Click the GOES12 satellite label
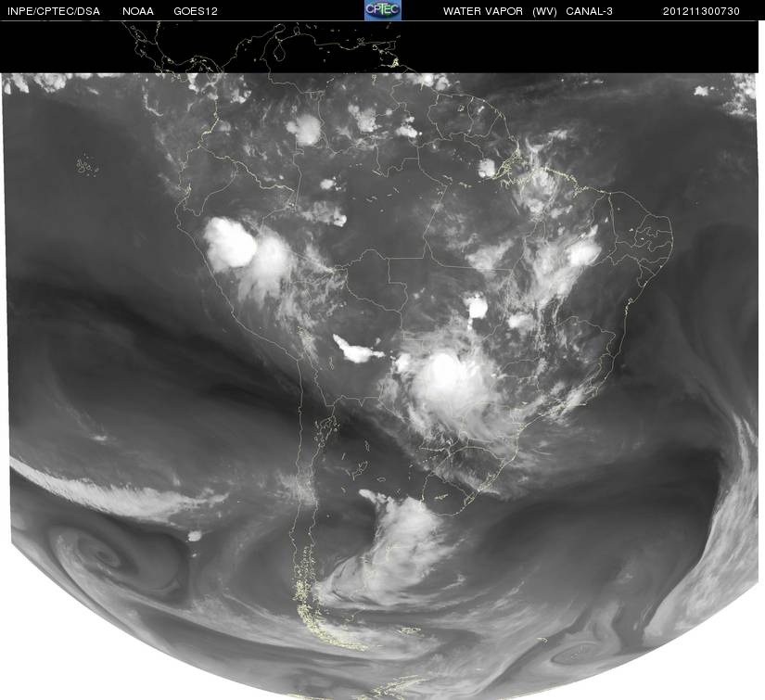765x700 pixels. [x=196, y=11]
